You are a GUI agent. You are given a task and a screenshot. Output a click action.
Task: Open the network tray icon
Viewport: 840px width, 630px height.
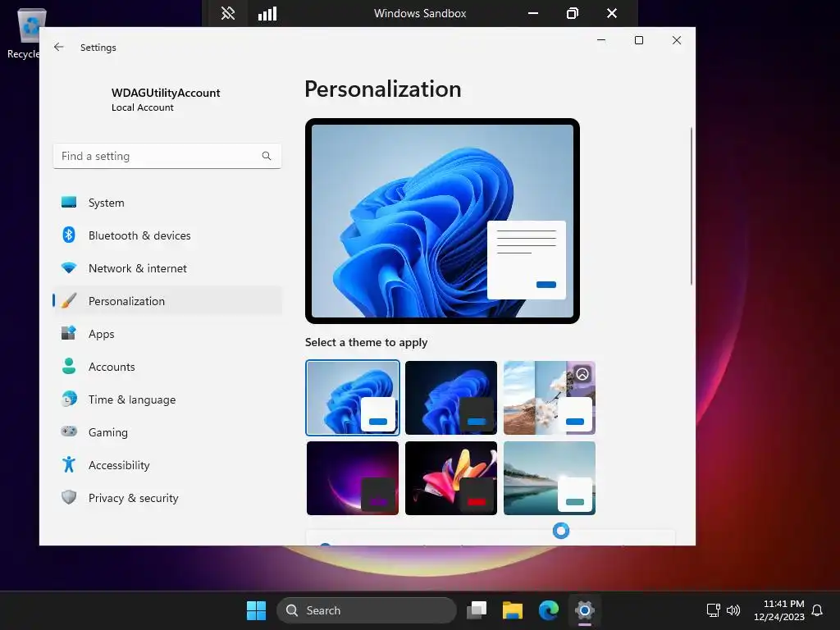pyautogui.click(x=713, y=610)
